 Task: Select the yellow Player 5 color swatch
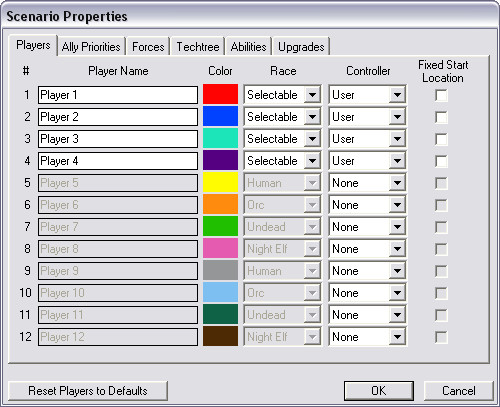click(x=220, y=182)
